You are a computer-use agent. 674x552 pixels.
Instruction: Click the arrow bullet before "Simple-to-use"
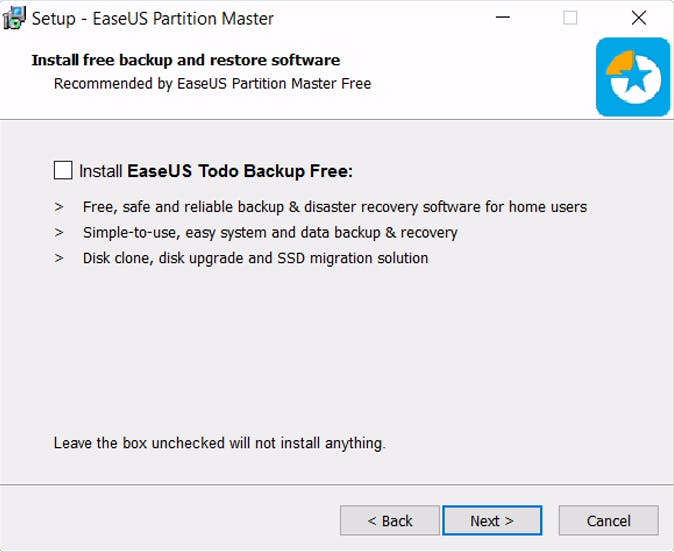pyautogui.click(x=59, y=232)
